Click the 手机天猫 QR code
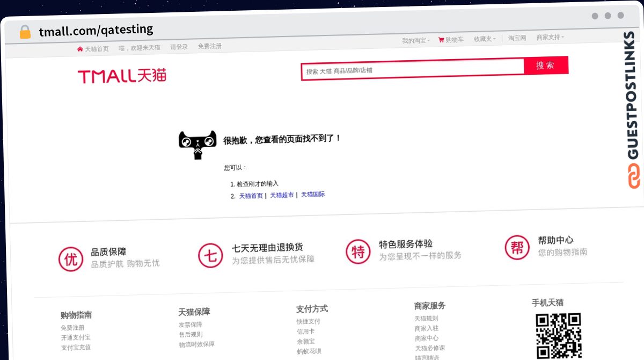The width and height of the screenshot is (644, 360). coord(559,336)
